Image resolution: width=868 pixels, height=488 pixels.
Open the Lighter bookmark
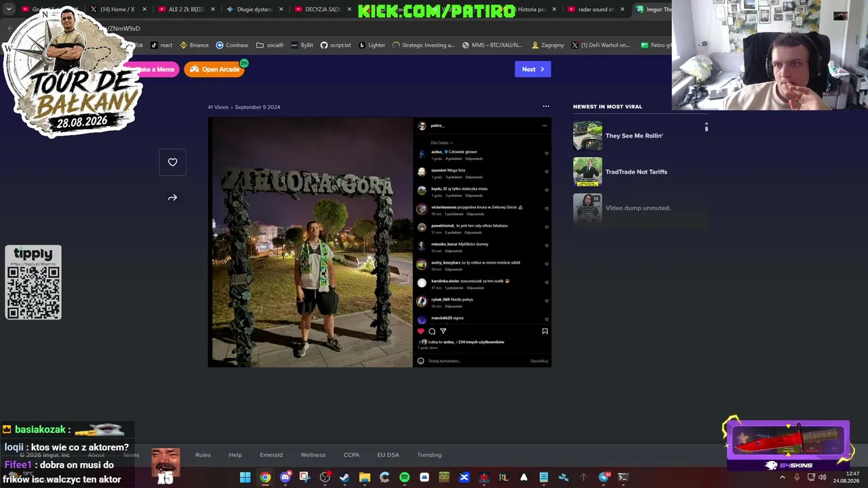click(x=372, y=45)
